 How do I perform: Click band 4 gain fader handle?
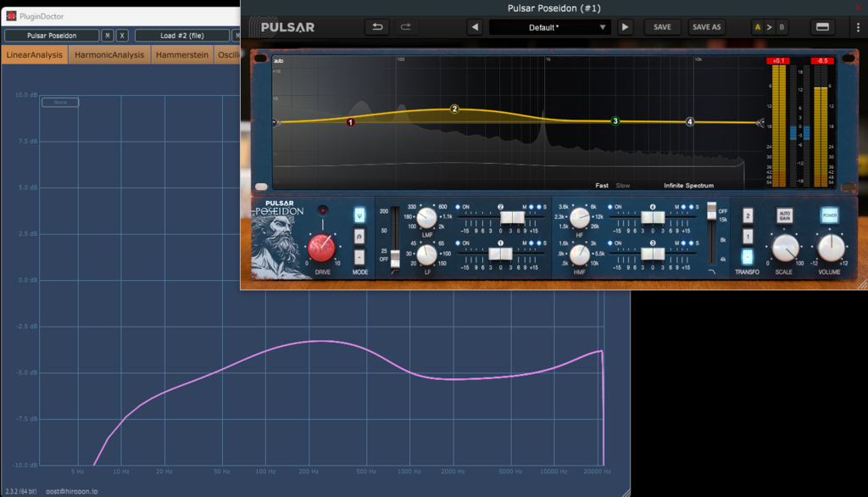pos(653,217)
